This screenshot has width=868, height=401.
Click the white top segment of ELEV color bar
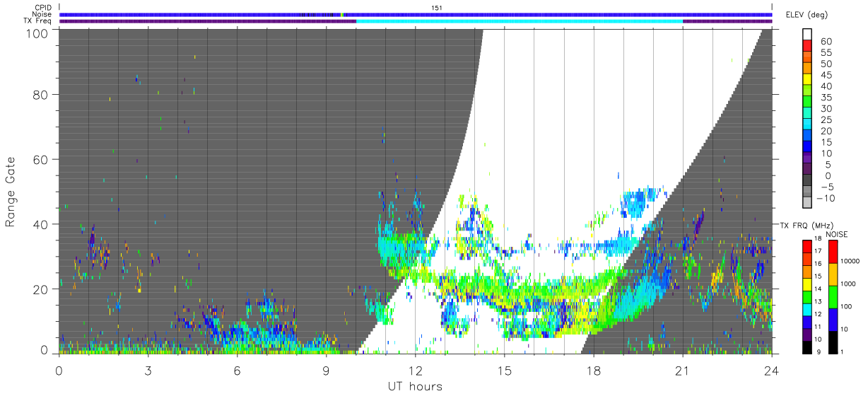(808, 35)
